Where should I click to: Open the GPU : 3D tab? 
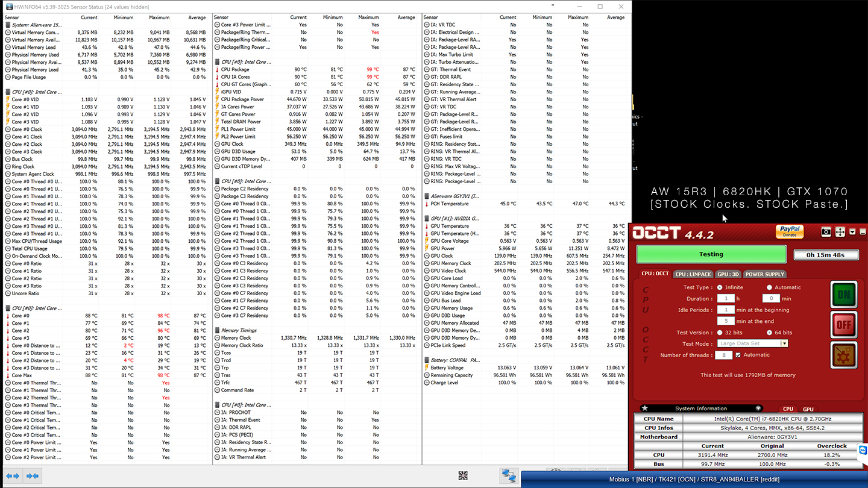click(x=728, y=274)
